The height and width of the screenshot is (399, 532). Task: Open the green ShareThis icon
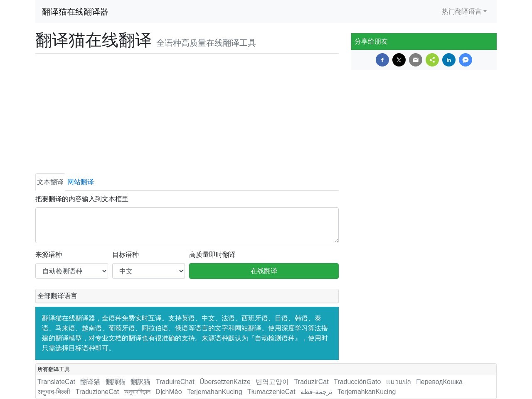(x=432, y=60)
